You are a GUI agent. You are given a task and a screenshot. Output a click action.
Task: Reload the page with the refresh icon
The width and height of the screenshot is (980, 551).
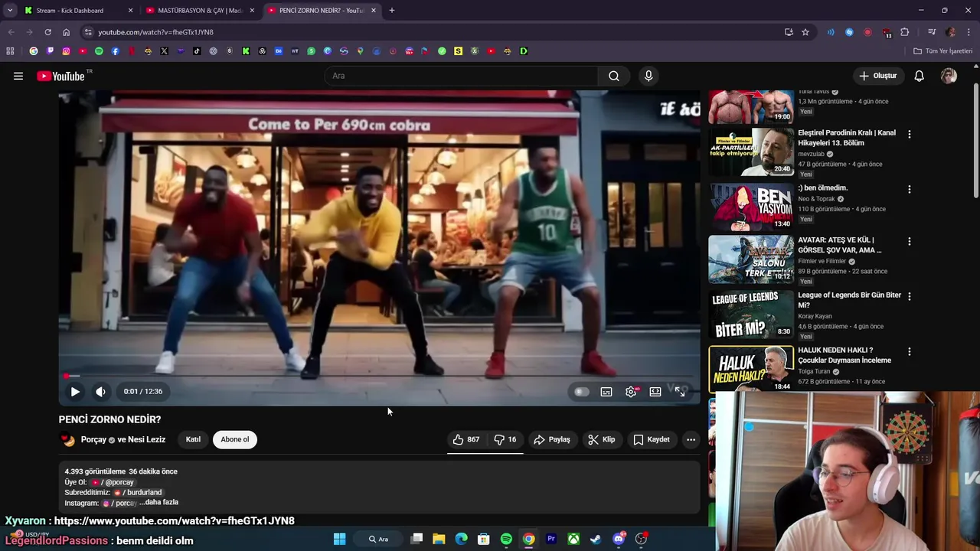click(47, 32)
